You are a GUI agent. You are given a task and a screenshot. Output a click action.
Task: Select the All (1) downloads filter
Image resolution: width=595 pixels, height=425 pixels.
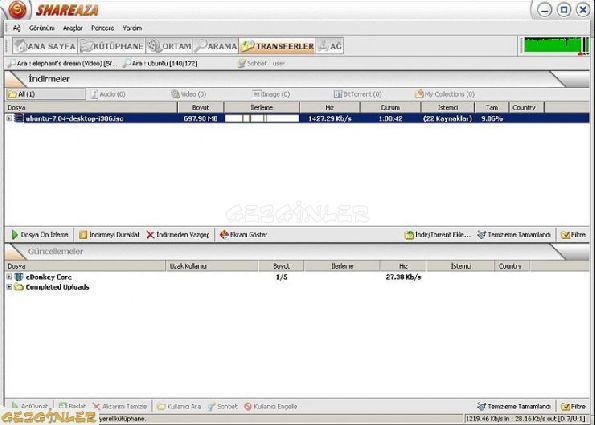click(46, 94)
